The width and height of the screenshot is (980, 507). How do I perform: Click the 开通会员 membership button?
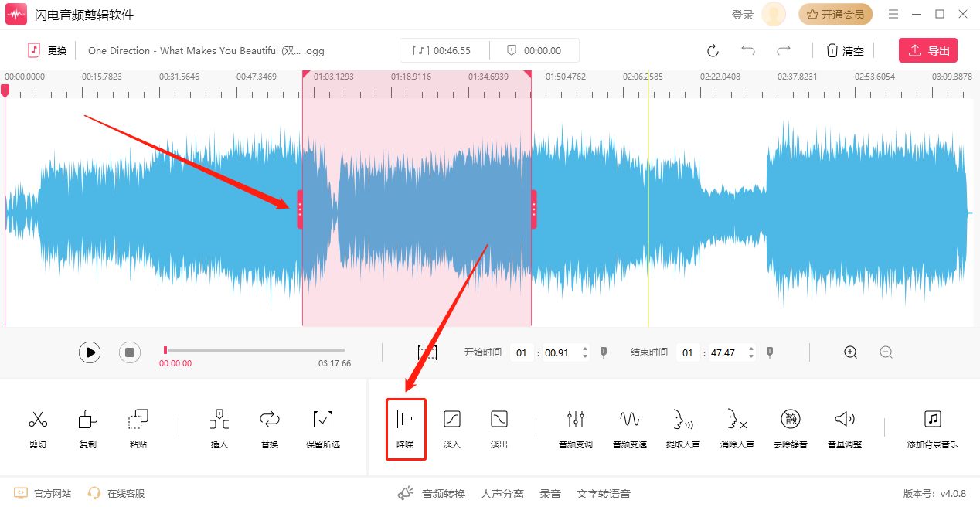[835, 14]
